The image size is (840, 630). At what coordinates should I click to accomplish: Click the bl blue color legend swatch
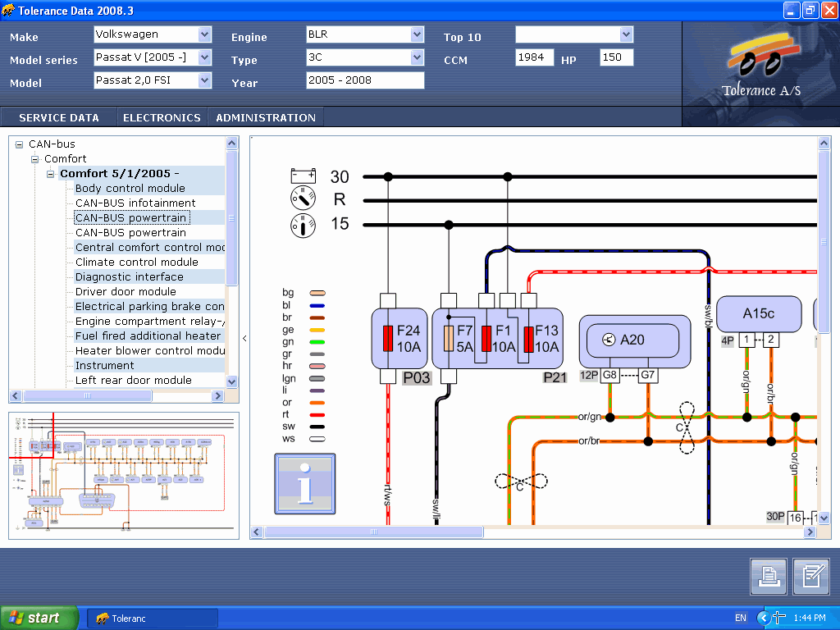[x=317, y=305]
